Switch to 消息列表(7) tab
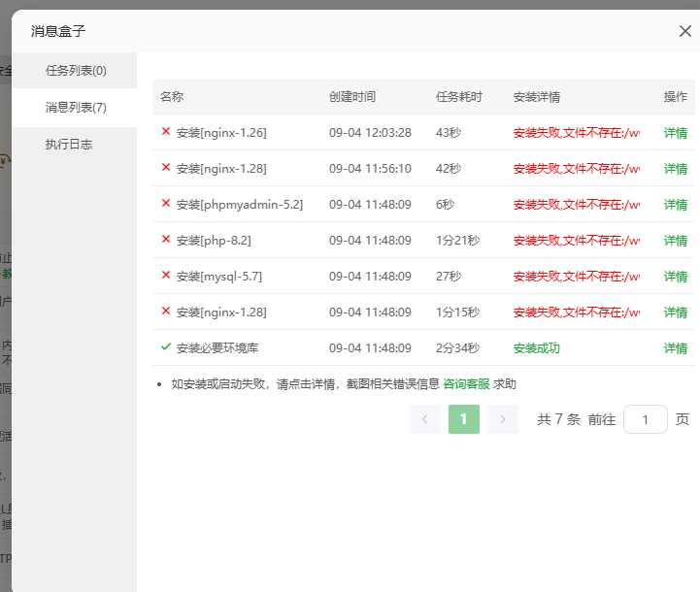The height and width of the screenshot is (592, 700). click(x=75, y=108)
